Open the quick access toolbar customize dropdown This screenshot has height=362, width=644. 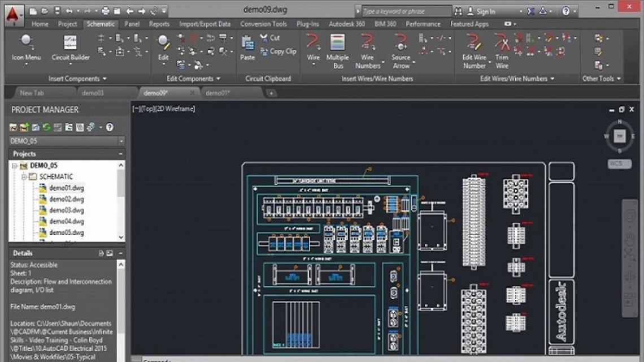click(x=164, y=11)
